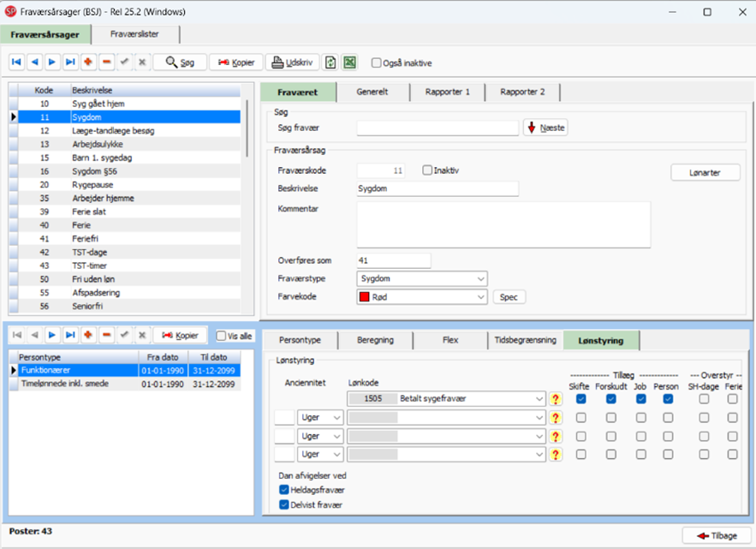756x549 pixels.
Task: Enable the Også inaktive checkbox
Action: [376, 63]
